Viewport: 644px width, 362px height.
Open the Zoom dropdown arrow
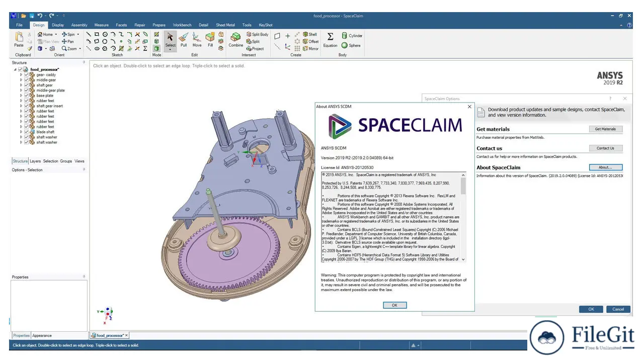(80, 49)
